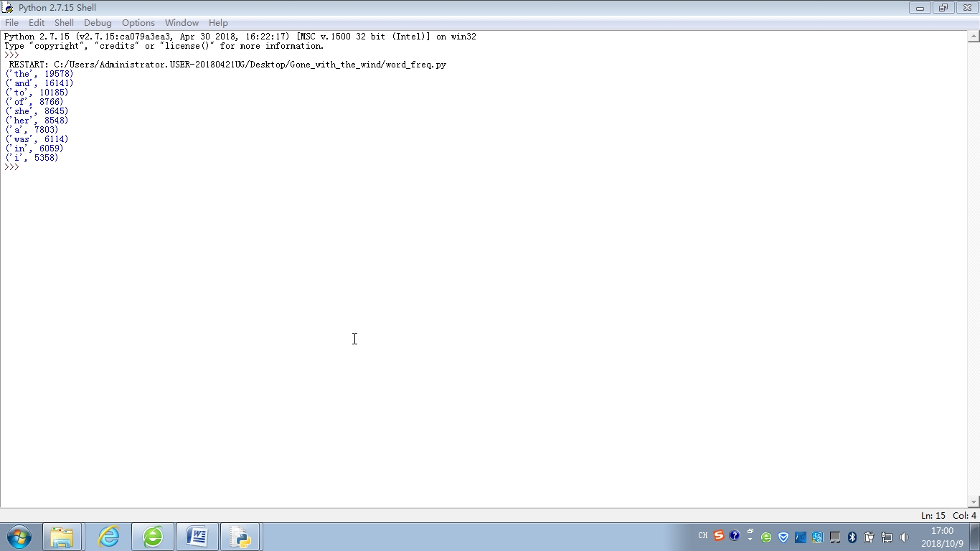Open the Edit menu

[37, 23]
